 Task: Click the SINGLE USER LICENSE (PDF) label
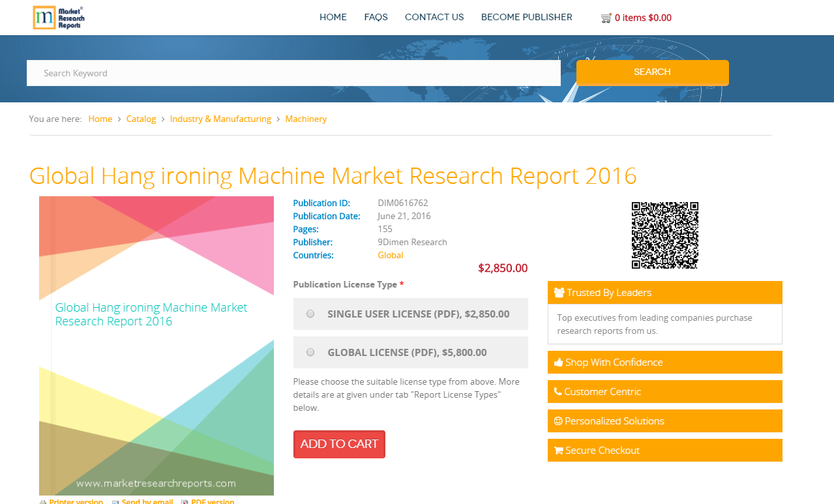(x=419, y=314)
